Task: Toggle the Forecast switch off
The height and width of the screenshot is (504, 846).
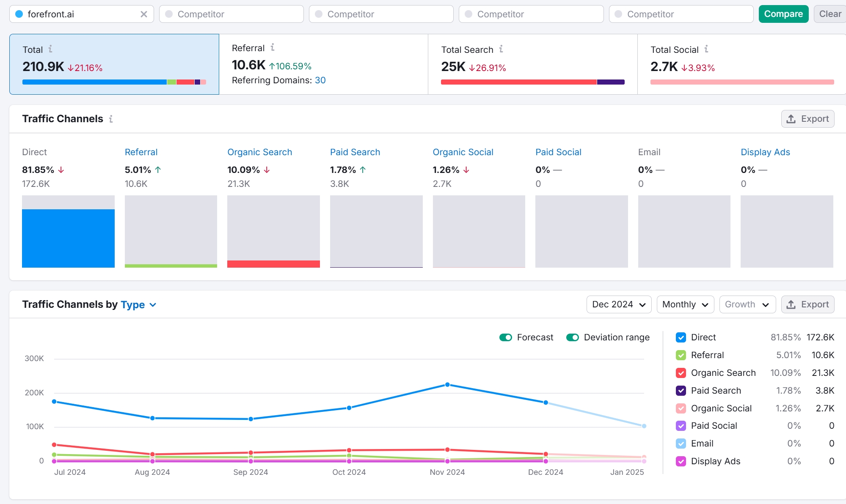Action: pyautogui.click(x=506, y=337)
